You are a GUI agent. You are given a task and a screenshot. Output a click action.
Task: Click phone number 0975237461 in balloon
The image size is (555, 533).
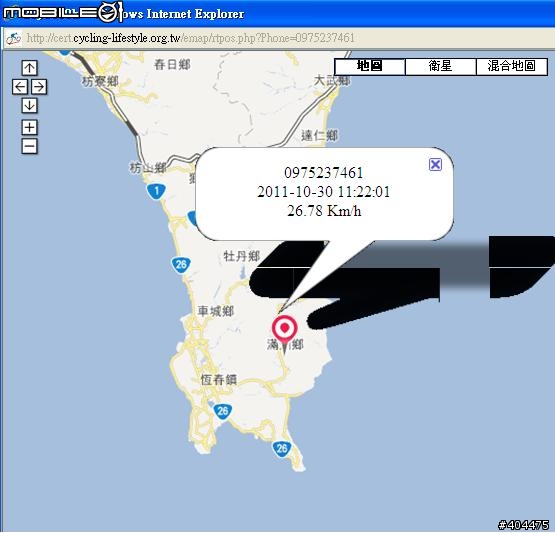pos(324,173)
